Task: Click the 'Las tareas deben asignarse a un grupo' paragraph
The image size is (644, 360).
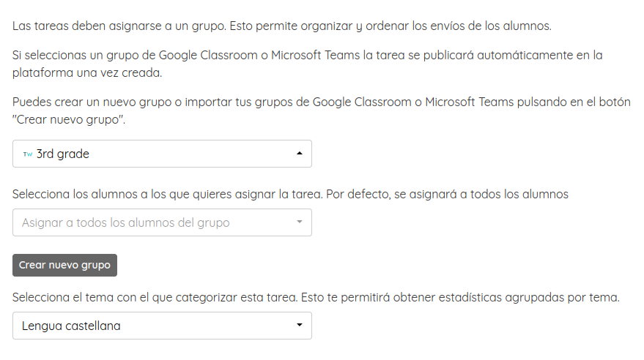Action: pos(281,27)
